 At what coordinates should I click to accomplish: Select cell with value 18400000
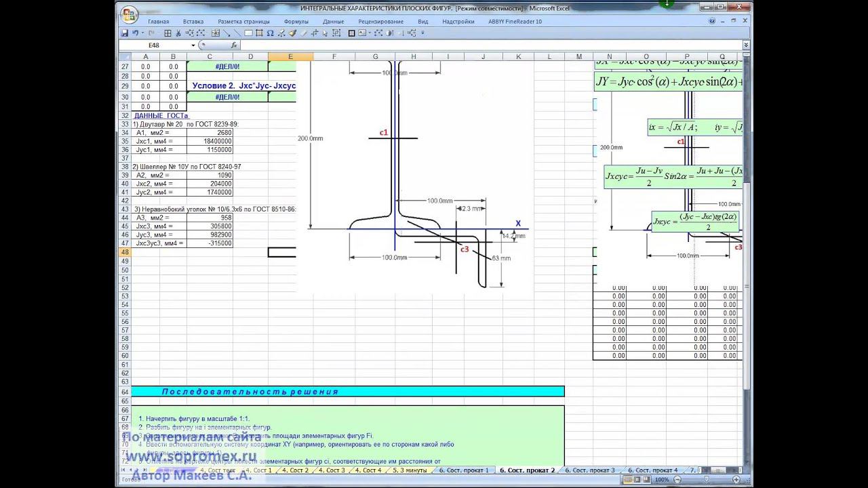[210, 141]
